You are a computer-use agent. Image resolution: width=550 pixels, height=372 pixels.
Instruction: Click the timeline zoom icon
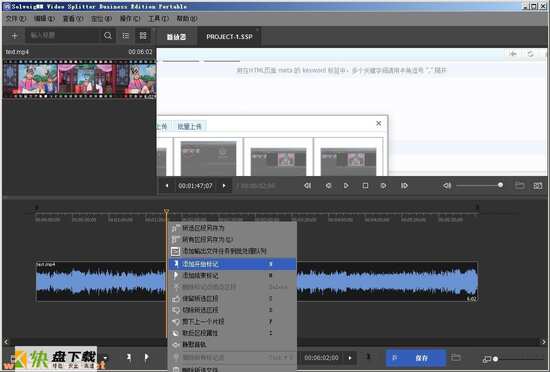487,359
